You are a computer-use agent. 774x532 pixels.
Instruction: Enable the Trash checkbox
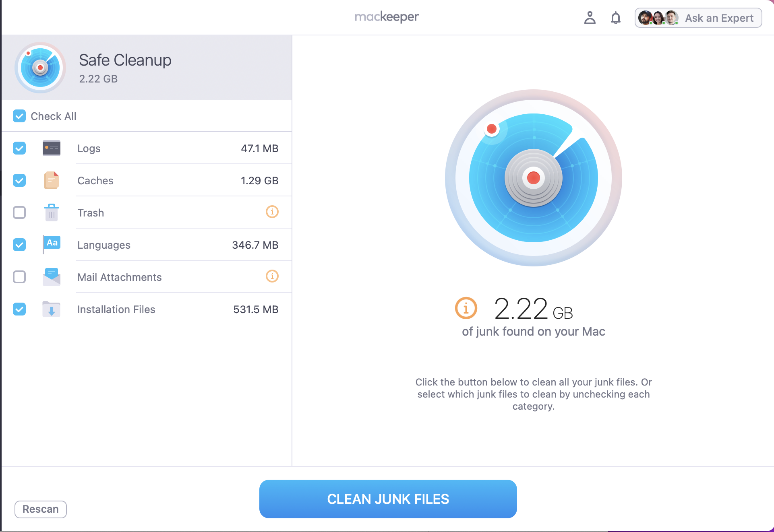pyautogui.click(x=19, y=212)
